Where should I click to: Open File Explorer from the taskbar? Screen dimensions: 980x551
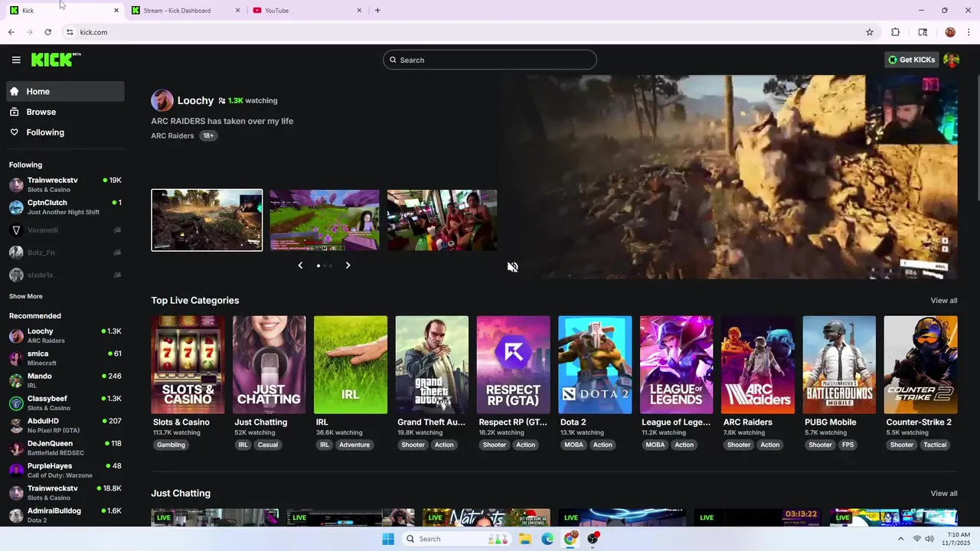coord(524,539)
